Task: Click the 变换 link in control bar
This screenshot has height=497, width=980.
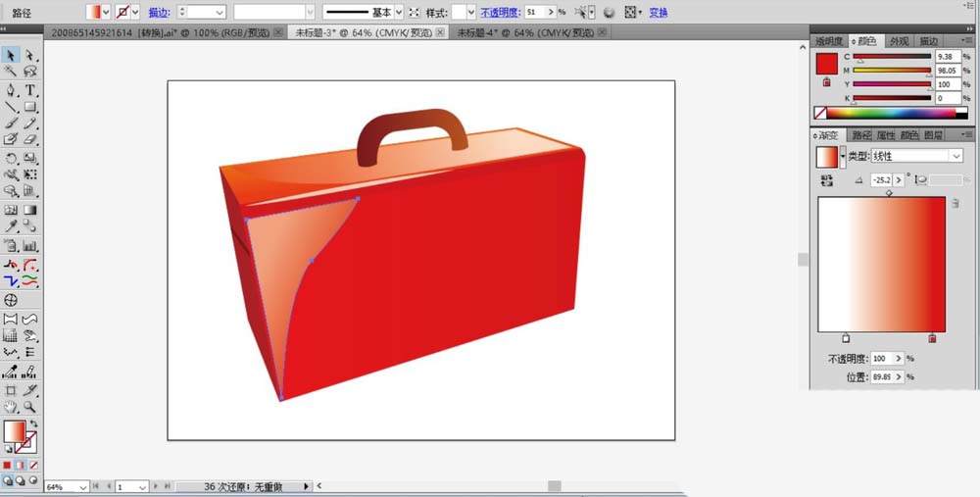Action: click(x=659, y=12)
